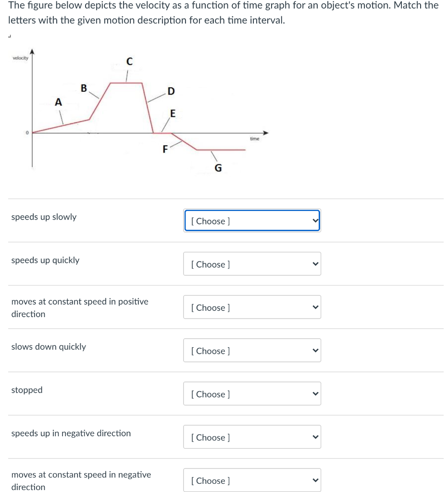Click label C at the graph's peak
The image size is (448, 492).
[x=129, y=61]
